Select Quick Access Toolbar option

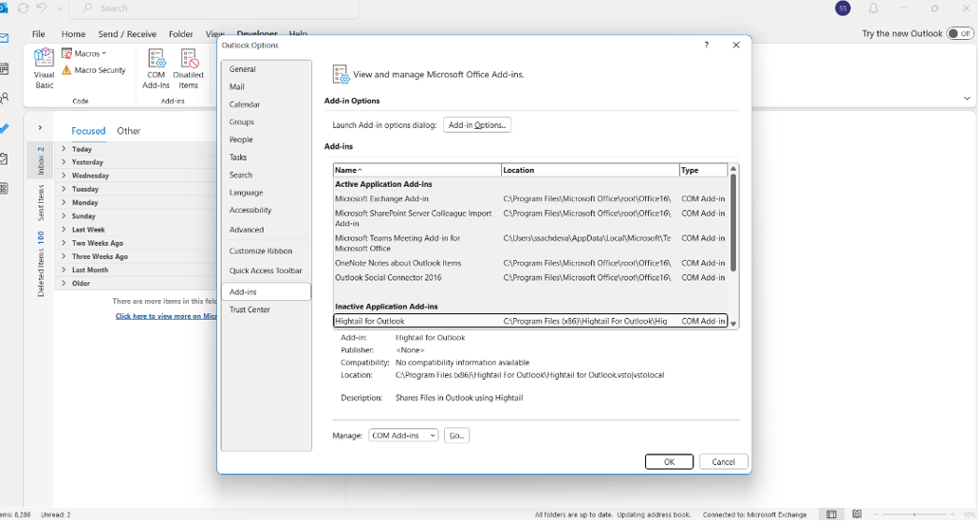coord(267,271)
